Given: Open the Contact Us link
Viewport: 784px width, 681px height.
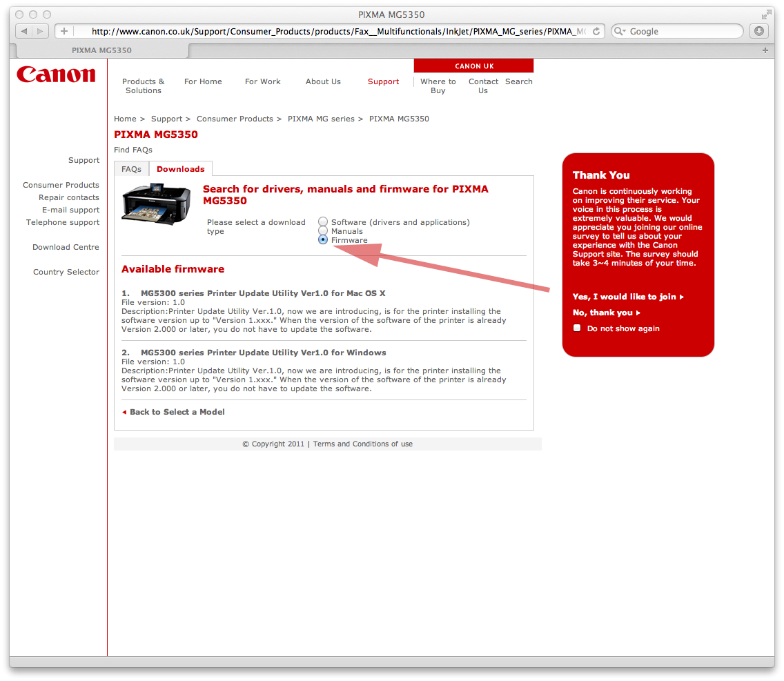Looking at the screenshot, I should coord(483,86).
